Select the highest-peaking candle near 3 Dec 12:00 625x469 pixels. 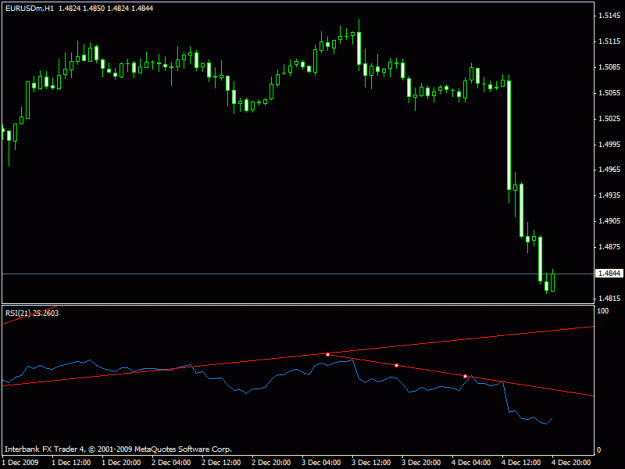coord(359,48)
